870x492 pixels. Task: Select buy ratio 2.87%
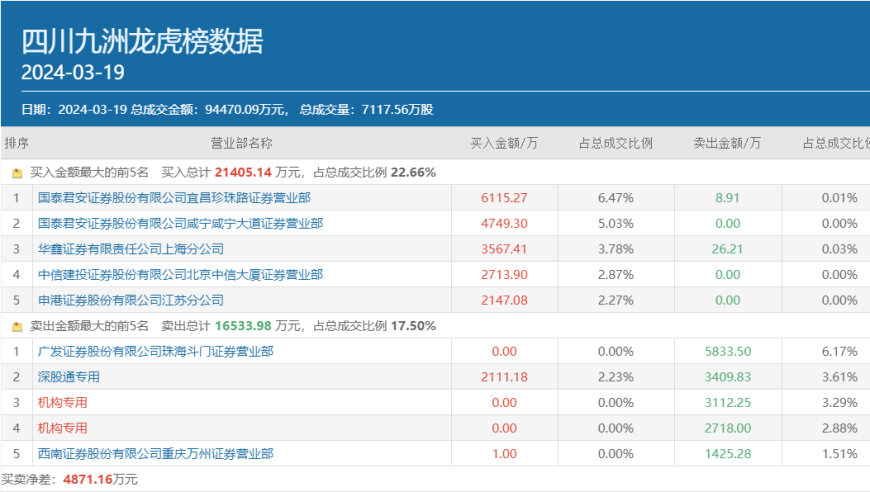pyautogui.click(x=616, y=275)
